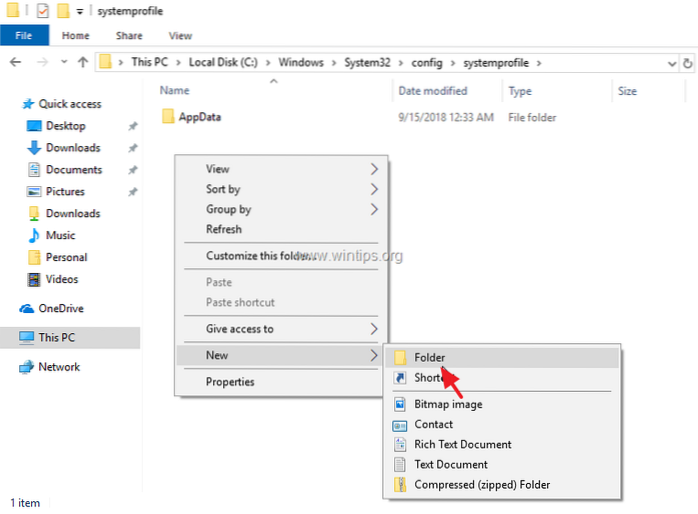The width and height of the screenshot is (698, 514).
Task: Click the Up one level arrow
Action: pyautogui.click(x=81, y=62)
